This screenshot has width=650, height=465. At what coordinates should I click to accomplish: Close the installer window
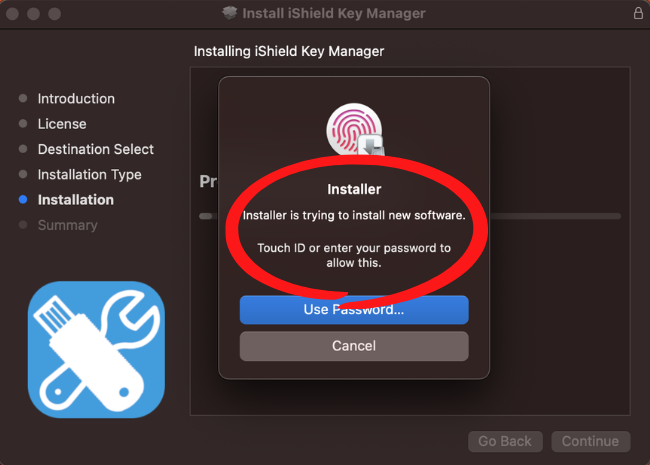[x=12, y=14]
